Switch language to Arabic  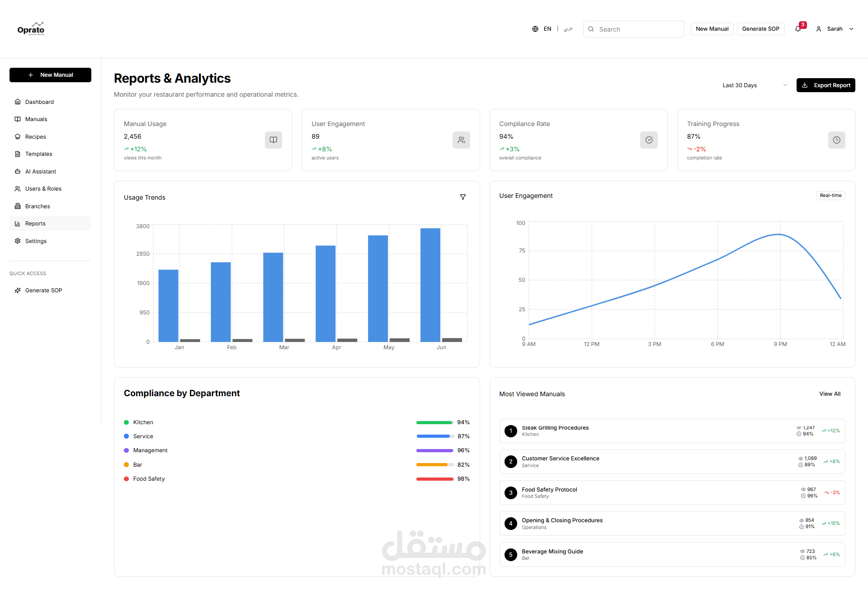click(x=568, y=29)
